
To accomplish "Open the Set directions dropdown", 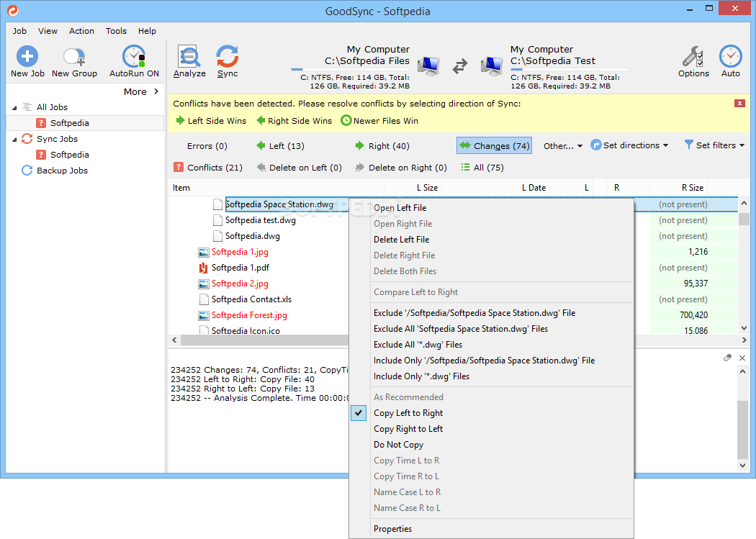I will [630, 145].
